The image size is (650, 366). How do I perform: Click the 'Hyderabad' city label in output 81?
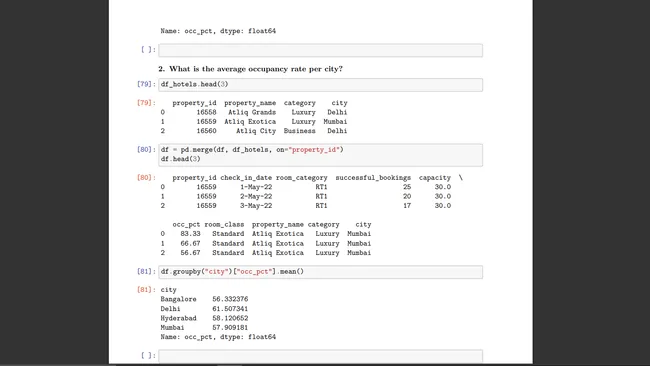click(x=178, y=318)
